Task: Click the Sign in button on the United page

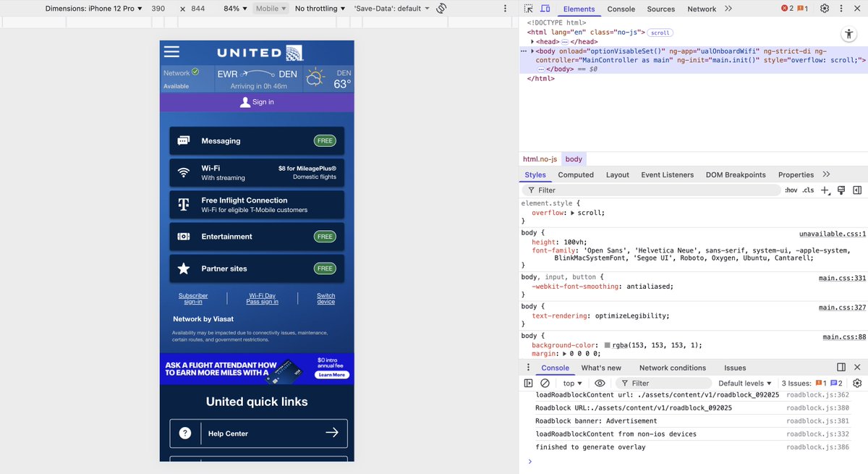Action: point(257,102)
